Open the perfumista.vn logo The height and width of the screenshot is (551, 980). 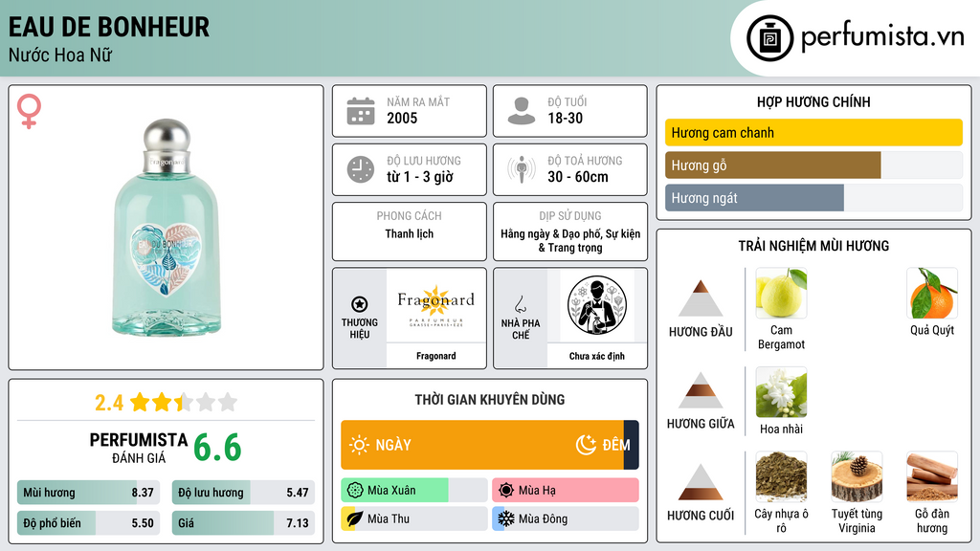855,37
